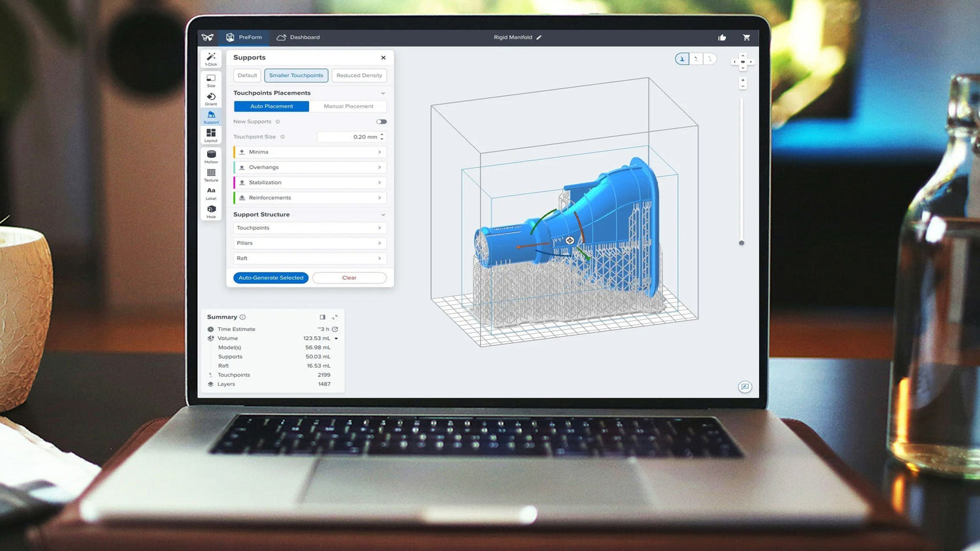Collapse the Support Structure section
The height and width of the screenshot is (551, 980).
383,214
